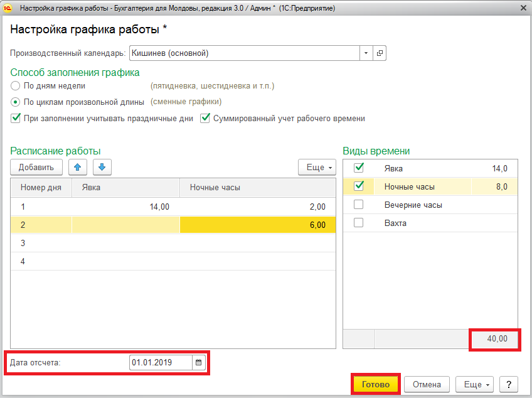Close the schedule settings window
This screenshot has height=398, width=532.
pyautogui.click(x=523, y=8)
